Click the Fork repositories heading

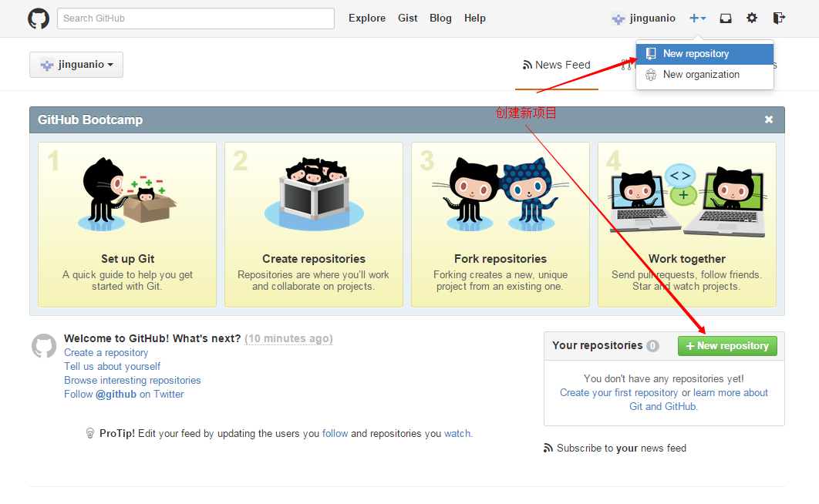[501, 259]
